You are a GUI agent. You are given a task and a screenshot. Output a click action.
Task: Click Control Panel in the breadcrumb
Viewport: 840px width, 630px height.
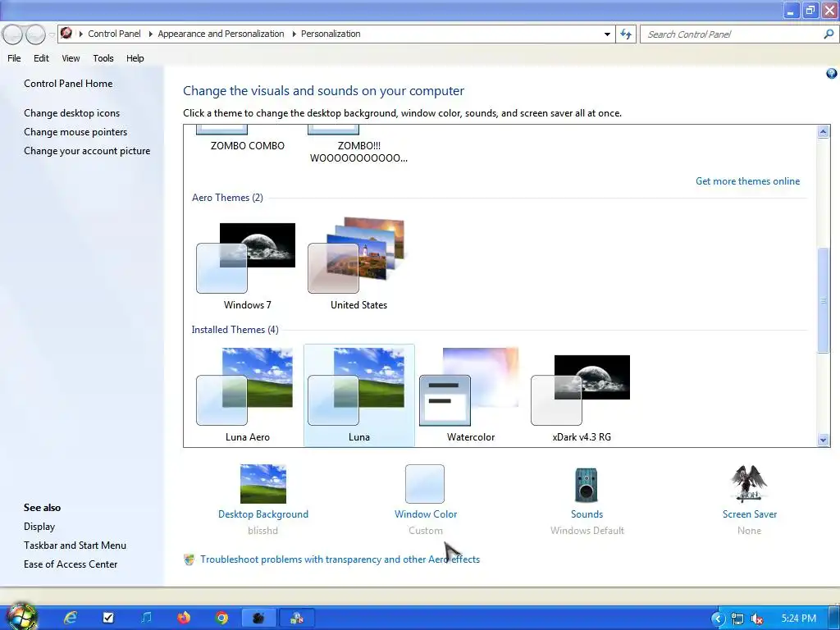point(114,34)
